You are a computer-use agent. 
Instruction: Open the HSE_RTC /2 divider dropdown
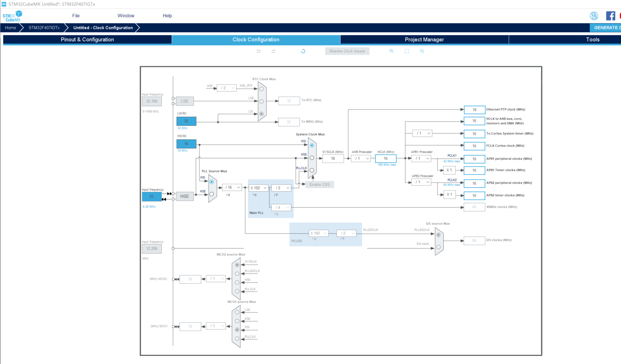click(x=227, y=88)
